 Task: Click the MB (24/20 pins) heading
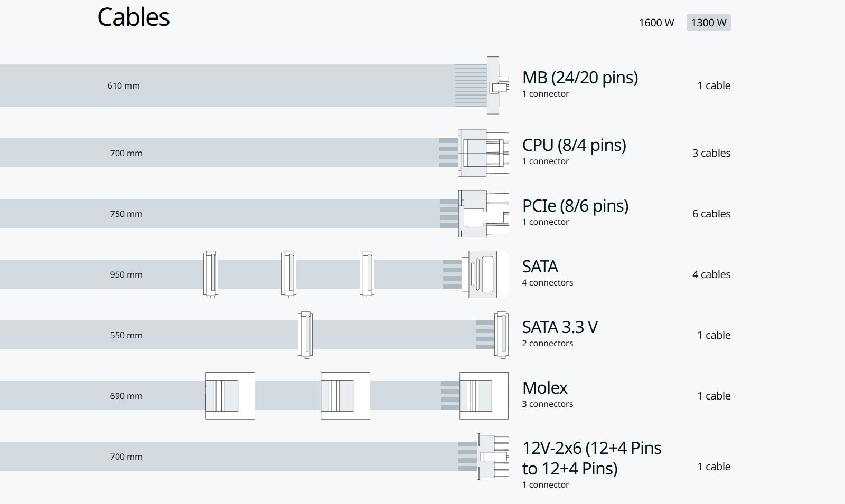[580, 78]
